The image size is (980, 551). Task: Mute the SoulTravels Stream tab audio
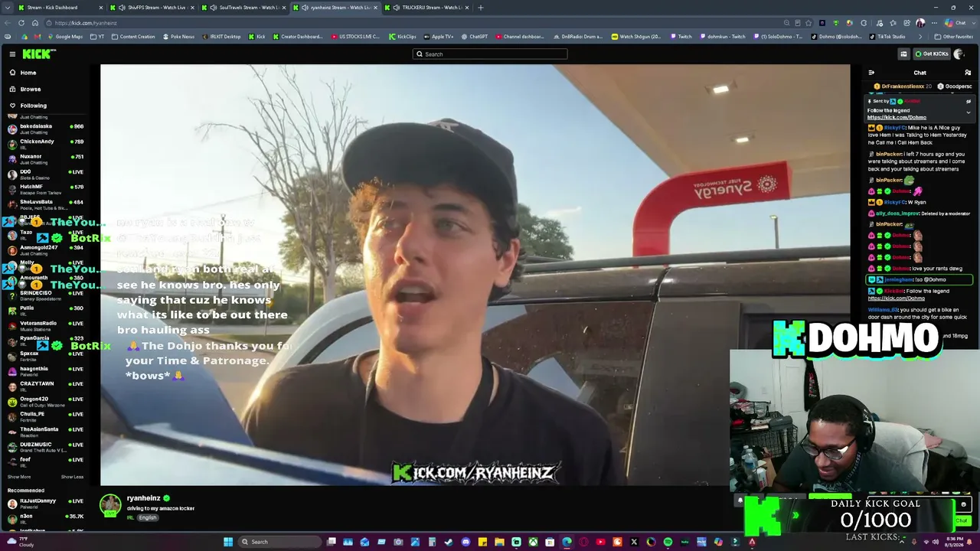coord(214,8)
